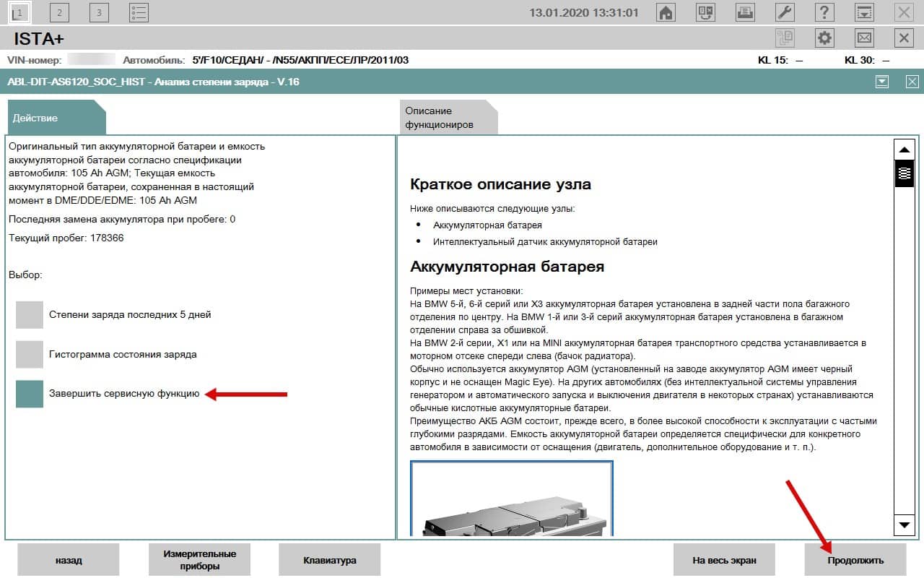Image resolution: width=924 pixels, height=578 pixels.
Task: Click Продолжить to continue
Action: [x=855, y=560]
